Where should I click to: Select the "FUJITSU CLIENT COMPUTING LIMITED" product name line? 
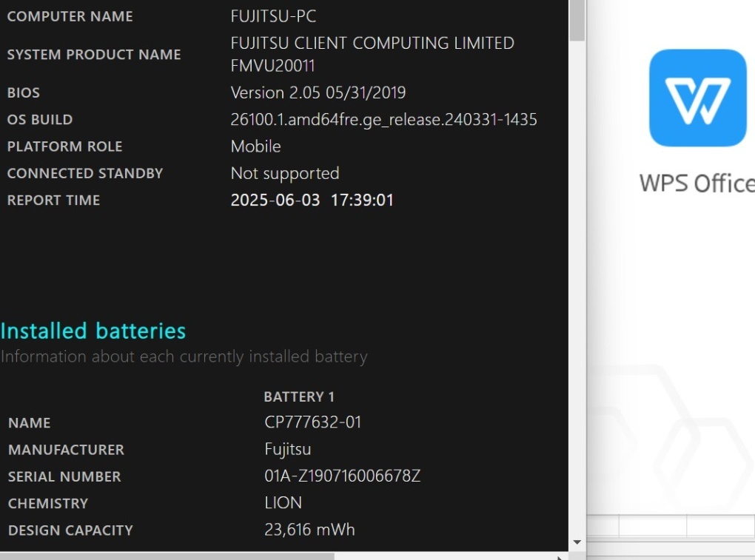(372, 44)
